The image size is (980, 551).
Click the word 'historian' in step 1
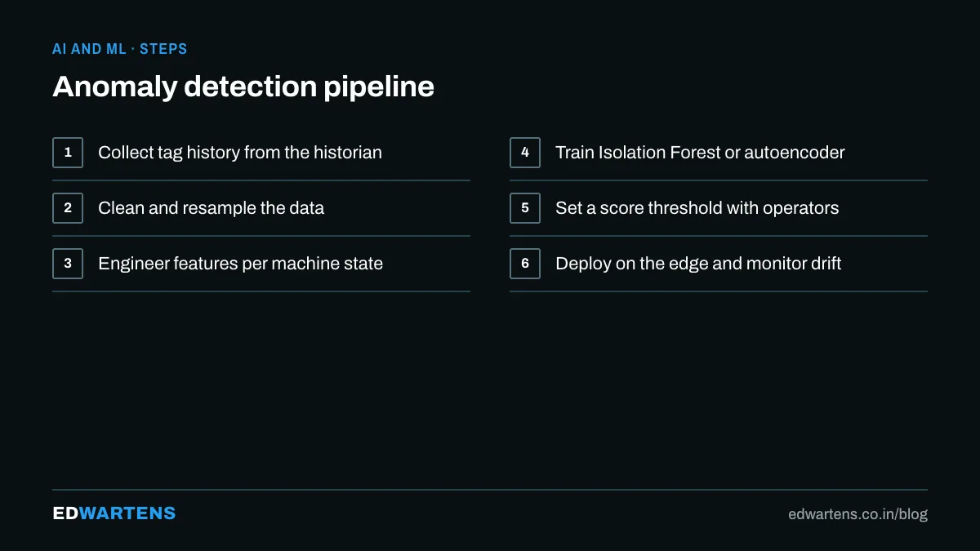348,153
